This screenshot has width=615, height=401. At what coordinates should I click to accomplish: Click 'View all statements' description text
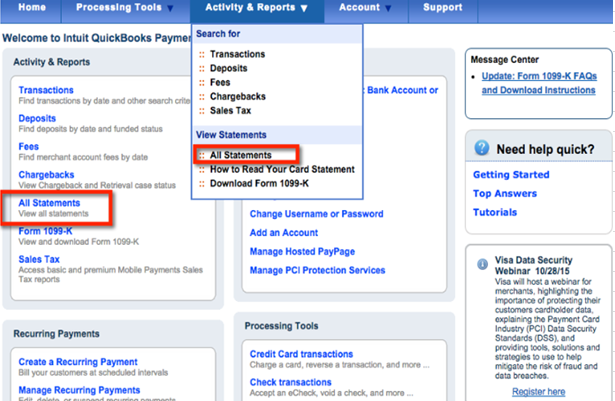pos(53,214)
